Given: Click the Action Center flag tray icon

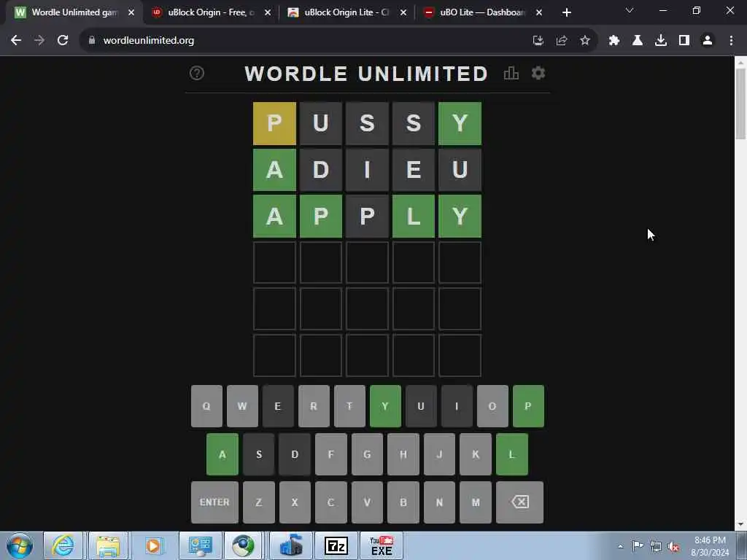Looking at the screenshot, I should pyautogui.click(x=638, y=546).
